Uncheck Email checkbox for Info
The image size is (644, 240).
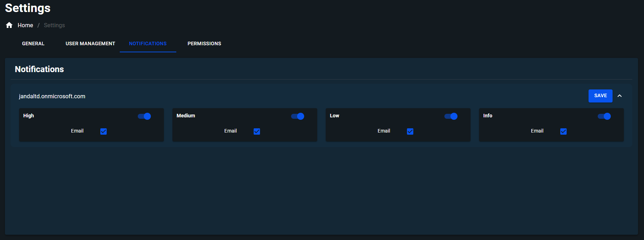coord(563,131)
